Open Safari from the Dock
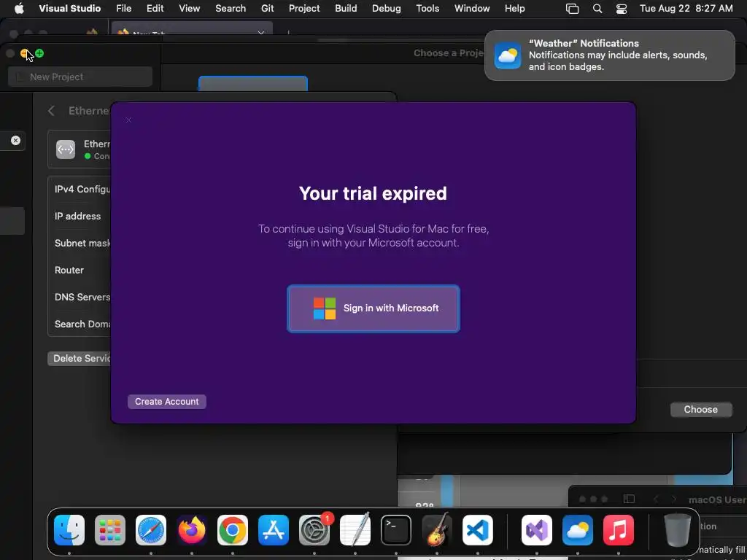This screenshot has height=560, width=747. pos(151,530)
